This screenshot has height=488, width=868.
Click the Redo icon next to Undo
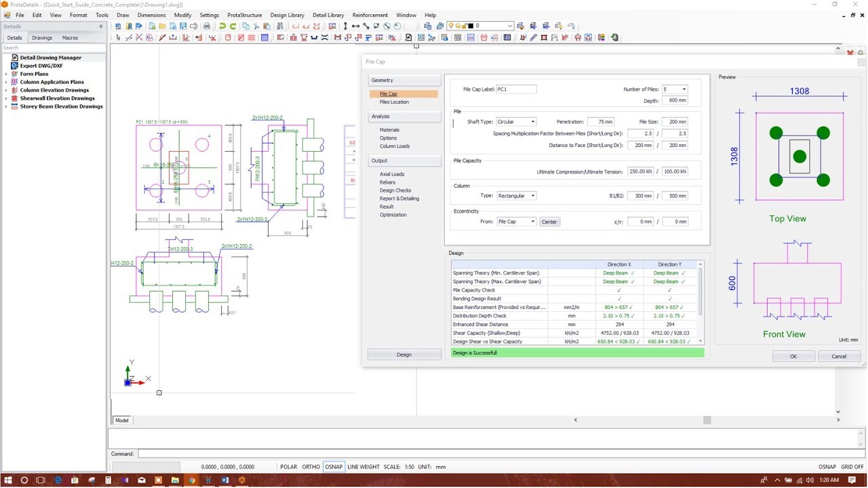(x=232, y=26)
